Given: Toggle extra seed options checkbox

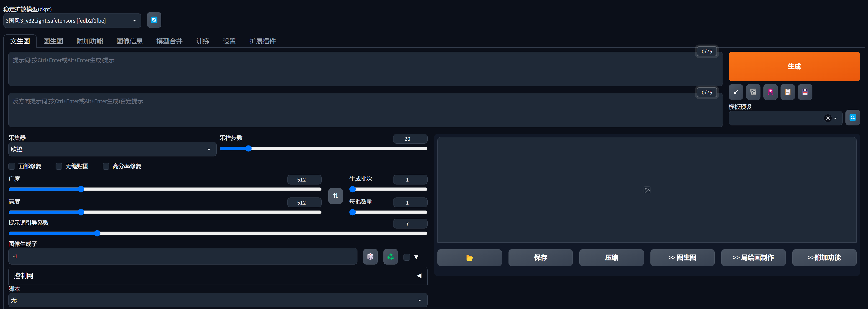Looking at the screenshot, I should 407,257.
